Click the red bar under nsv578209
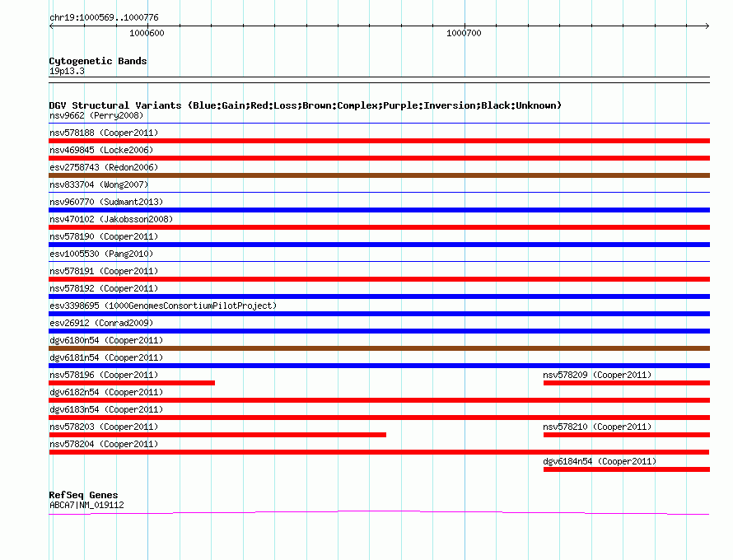 click(x=627, y=383)
